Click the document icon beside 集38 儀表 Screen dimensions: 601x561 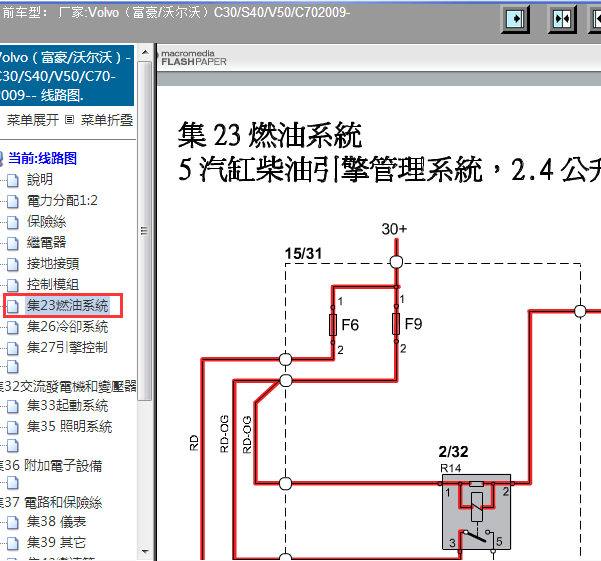click(13, 522)
